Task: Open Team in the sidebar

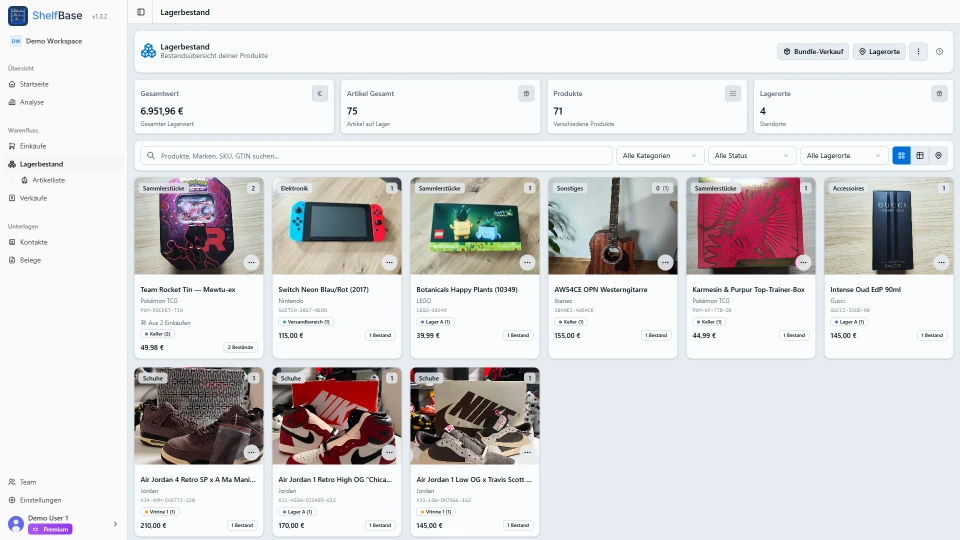Action: click(64, 482)
